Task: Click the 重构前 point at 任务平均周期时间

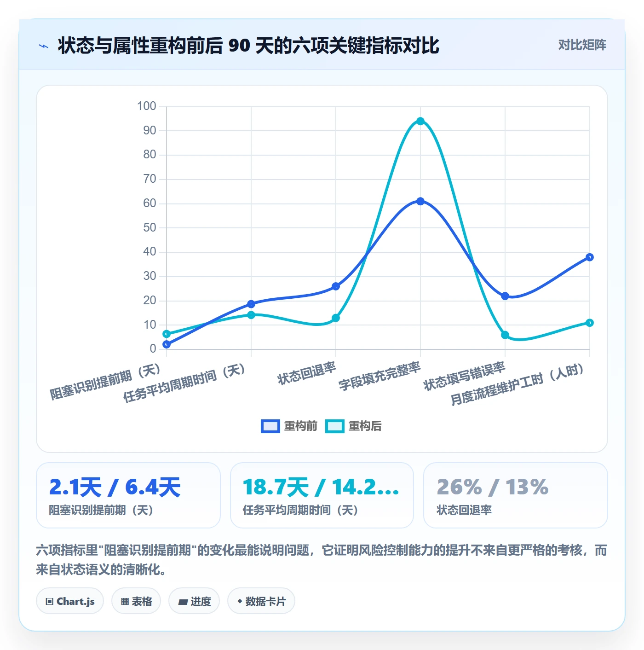Action: click(251, 304)
